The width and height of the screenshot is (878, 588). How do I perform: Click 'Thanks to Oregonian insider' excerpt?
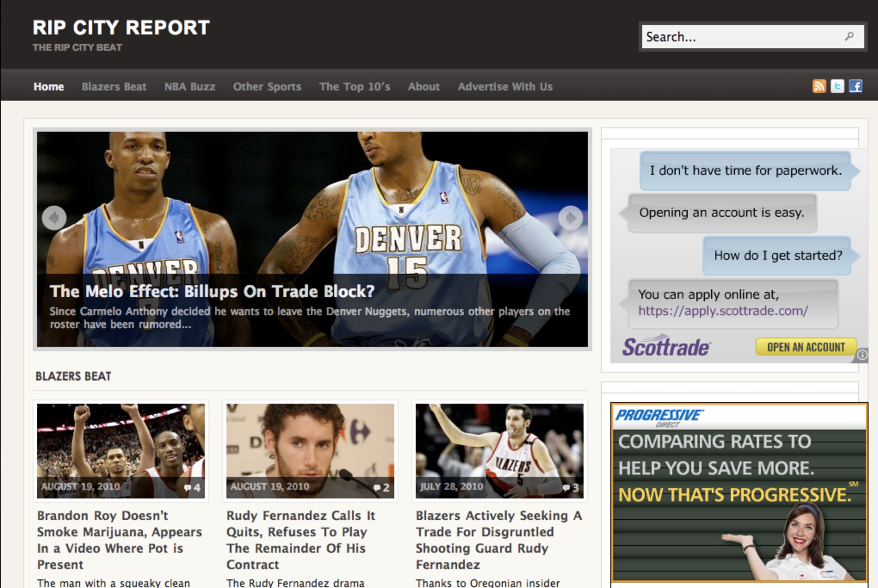pos(488,583)
